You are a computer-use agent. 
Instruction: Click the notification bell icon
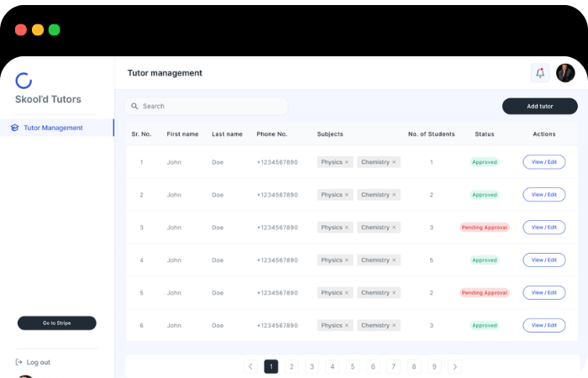coord(540,73)
